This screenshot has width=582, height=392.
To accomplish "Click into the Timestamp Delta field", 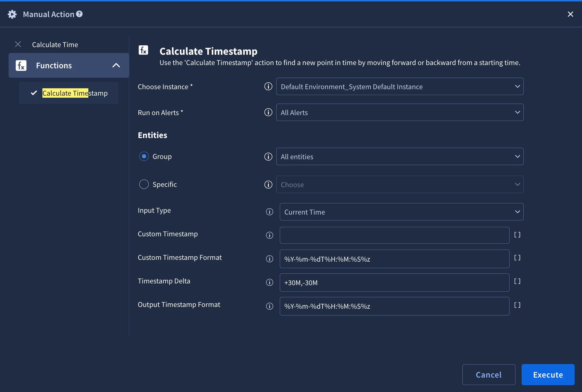I will coord(394,283).
